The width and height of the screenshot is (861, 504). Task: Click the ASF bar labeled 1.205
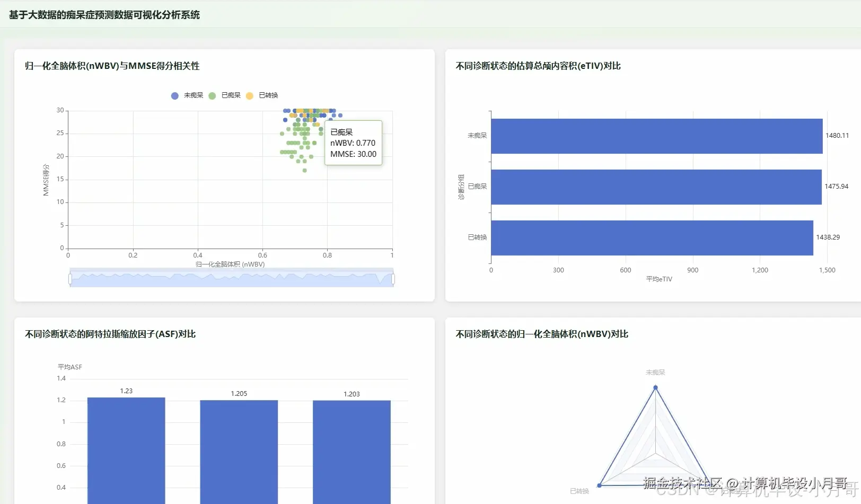tap(239, 452)
